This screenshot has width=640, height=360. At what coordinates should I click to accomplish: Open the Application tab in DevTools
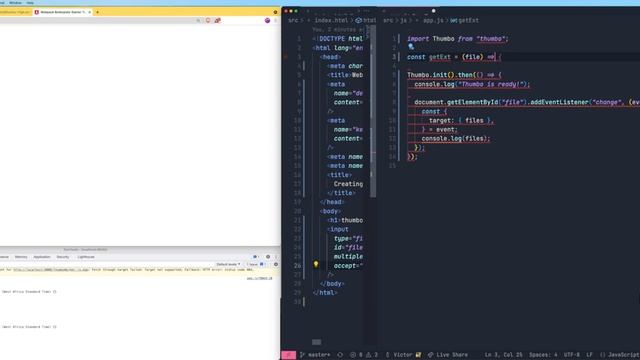point(42,257)
